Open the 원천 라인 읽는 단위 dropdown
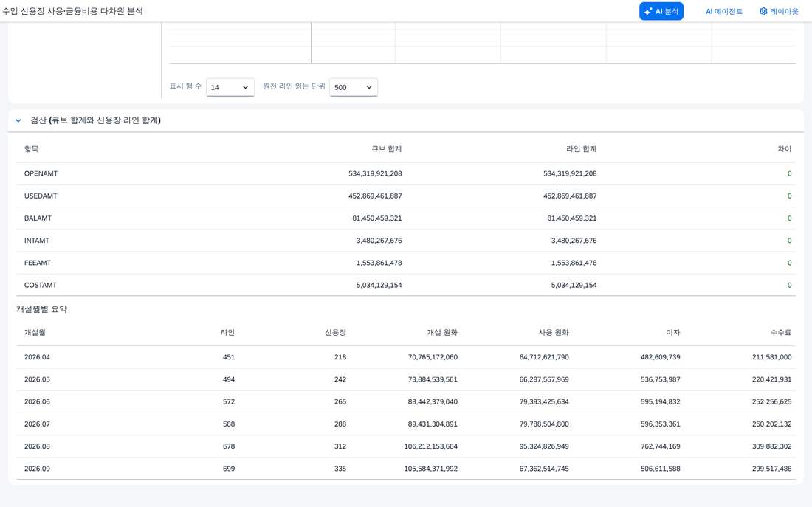Viewport: 812px width, 507px height. pos(353,87)
